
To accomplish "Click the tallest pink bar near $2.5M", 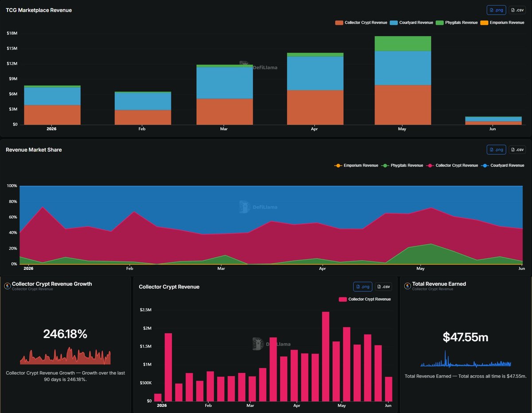I will [326, 356].
